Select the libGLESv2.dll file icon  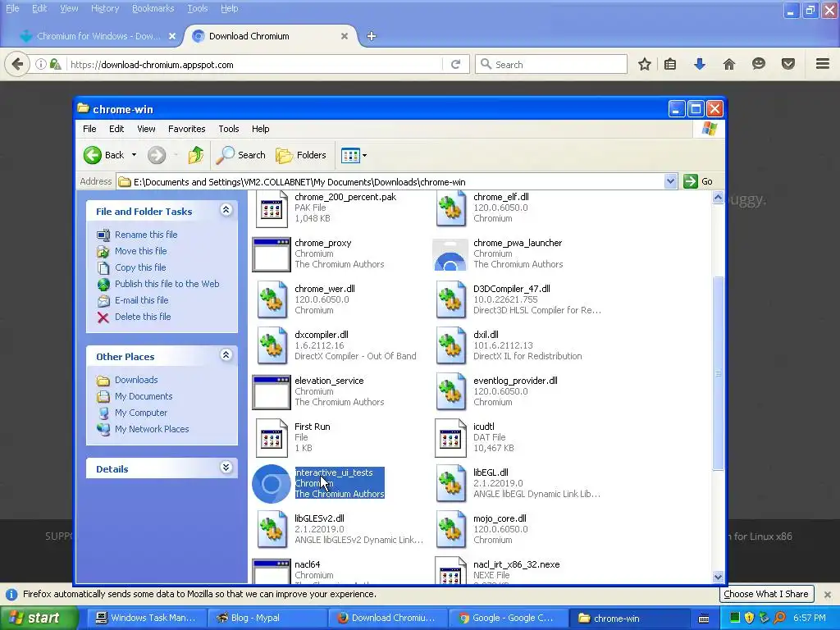pos(272,530)
